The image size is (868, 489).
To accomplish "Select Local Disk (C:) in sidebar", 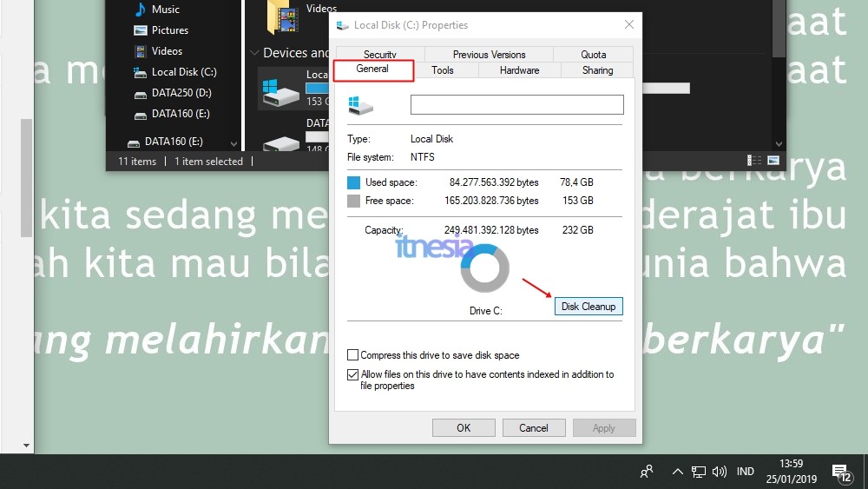I will [x=183, y=72].
